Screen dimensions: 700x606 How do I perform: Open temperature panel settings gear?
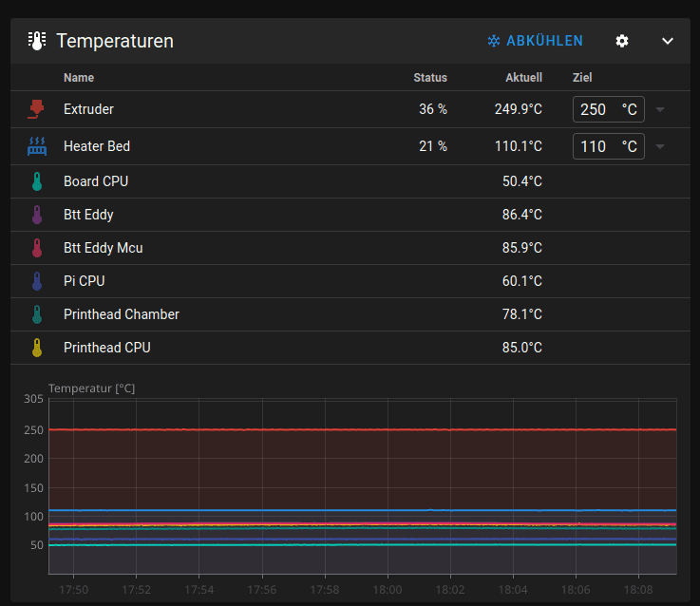coord(622,41)
